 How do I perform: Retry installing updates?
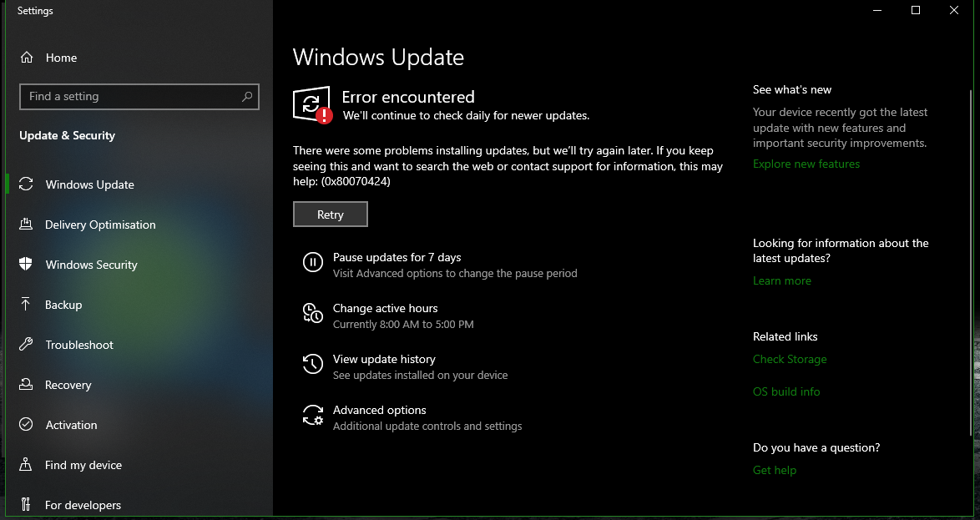point(330,215)
